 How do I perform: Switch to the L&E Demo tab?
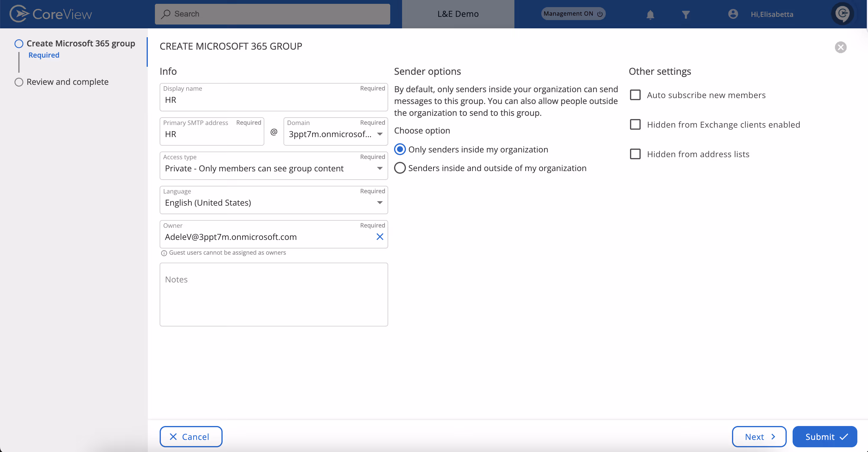point(458,14)
